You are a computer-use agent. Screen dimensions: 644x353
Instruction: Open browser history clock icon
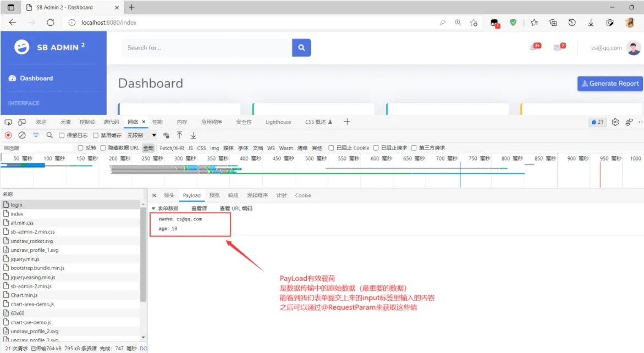(572, 23)
